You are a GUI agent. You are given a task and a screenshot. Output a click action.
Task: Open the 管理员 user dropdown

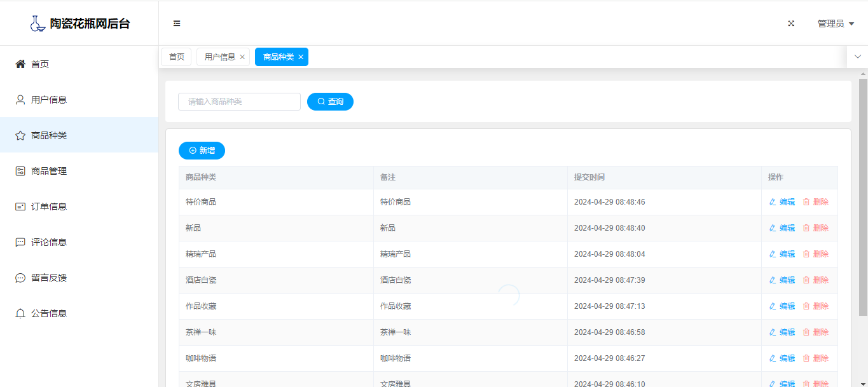pyautogui.click(x=836, y=24)
